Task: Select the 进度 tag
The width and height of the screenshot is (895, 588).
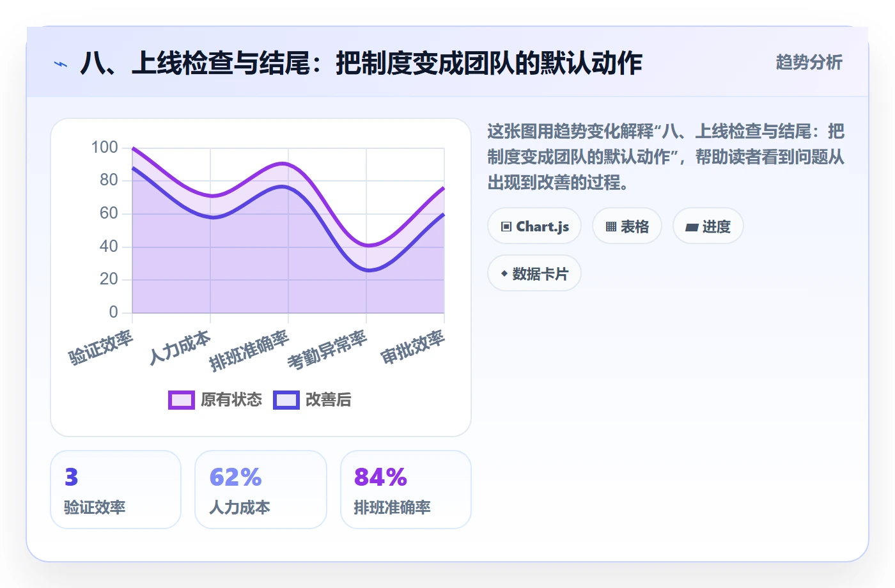Action: [708, 226]
